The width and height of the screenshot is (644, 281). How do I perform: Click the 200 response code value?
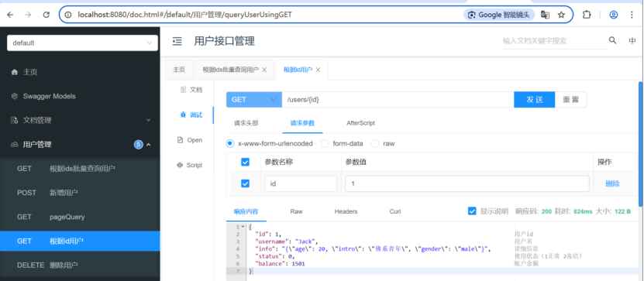[546, 211]
